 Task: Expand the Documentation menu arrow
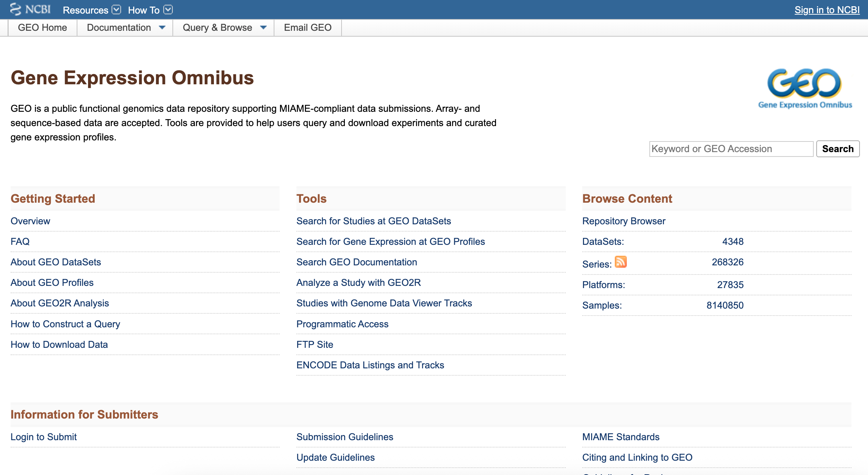(x=162, y=27)
